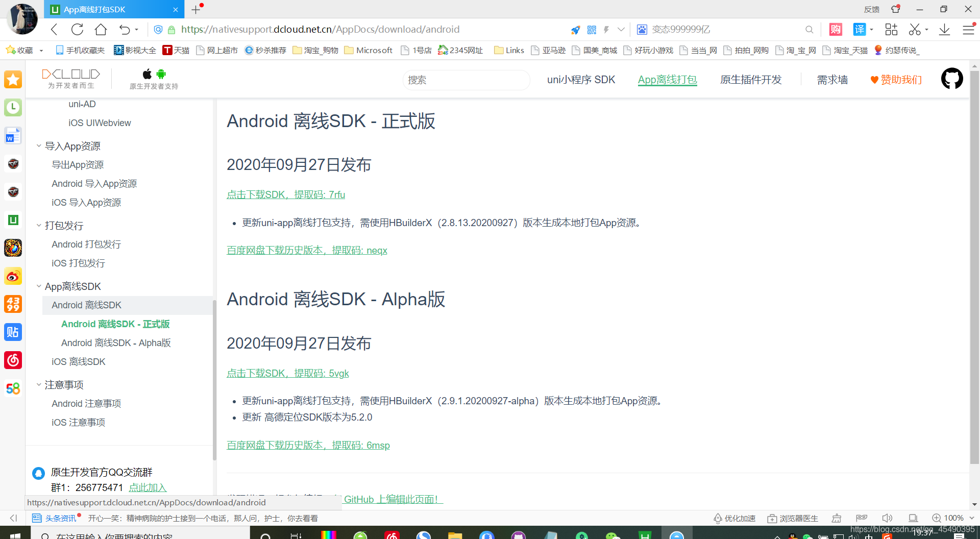980x539 pixels.
Task: Open iOS 离线SDK sidebar item
Action: pos(79,361)
